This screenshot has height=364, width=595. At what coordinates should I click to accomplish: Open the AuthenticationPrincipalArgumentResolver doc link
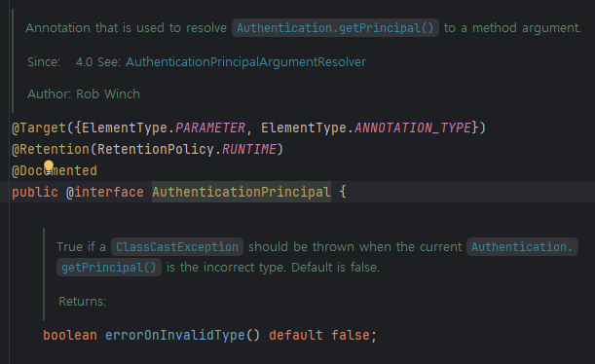tap(245, 62)
